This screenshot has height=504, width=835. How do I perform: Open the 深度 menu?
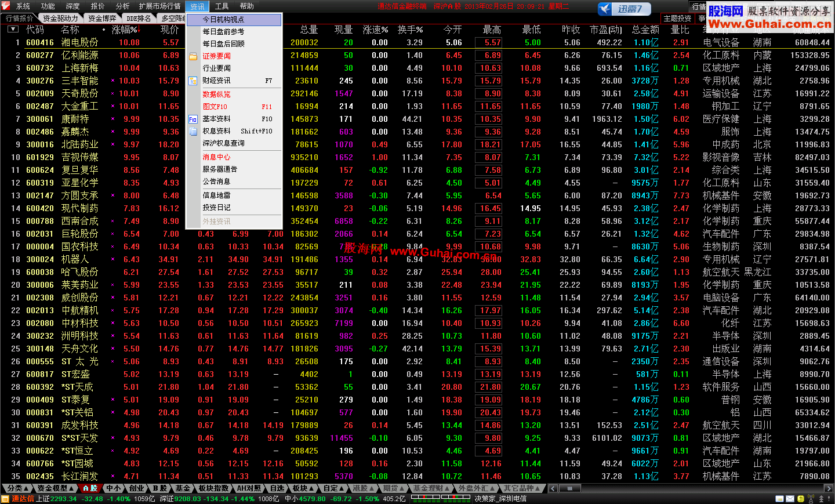[x=73, y=6]
